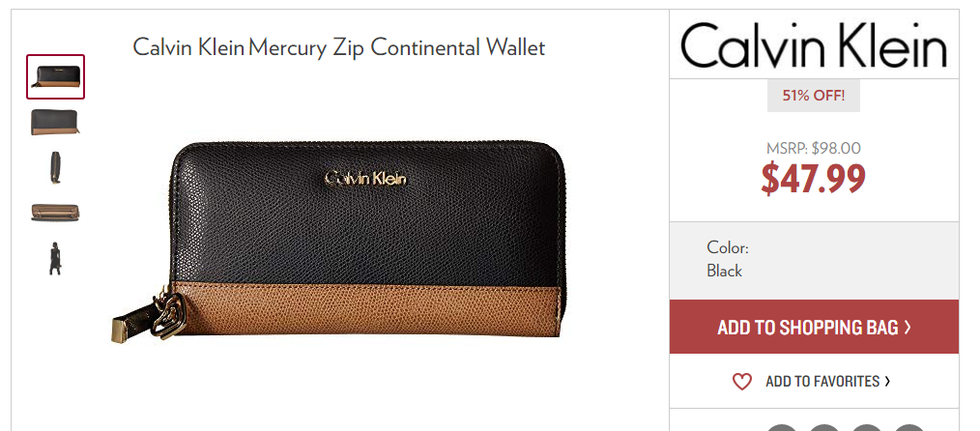980x431 pixels.
Task: Click the third gray circular share icon
Action: pyautogui.click(x=867, y=427)
